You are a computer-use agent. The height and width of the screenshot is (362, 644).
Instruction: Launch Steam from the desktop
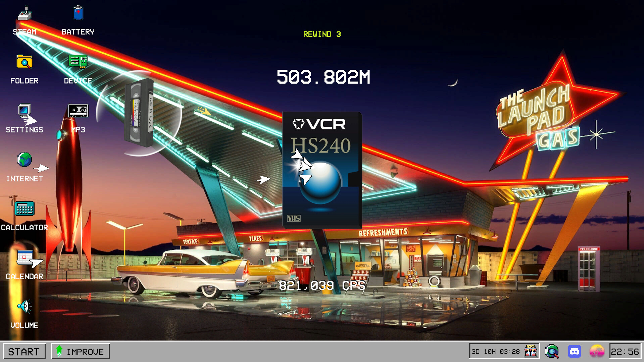(x=24, y=13)
